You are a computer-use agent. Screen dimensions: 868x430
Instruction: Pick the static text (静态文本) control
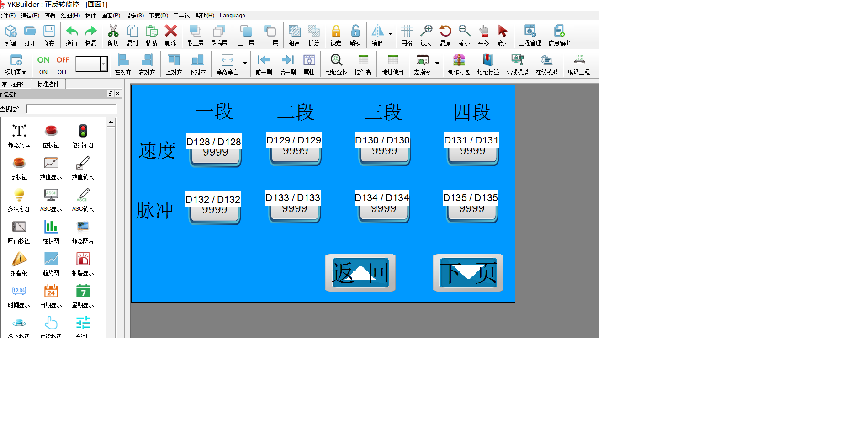coord(19,136)
